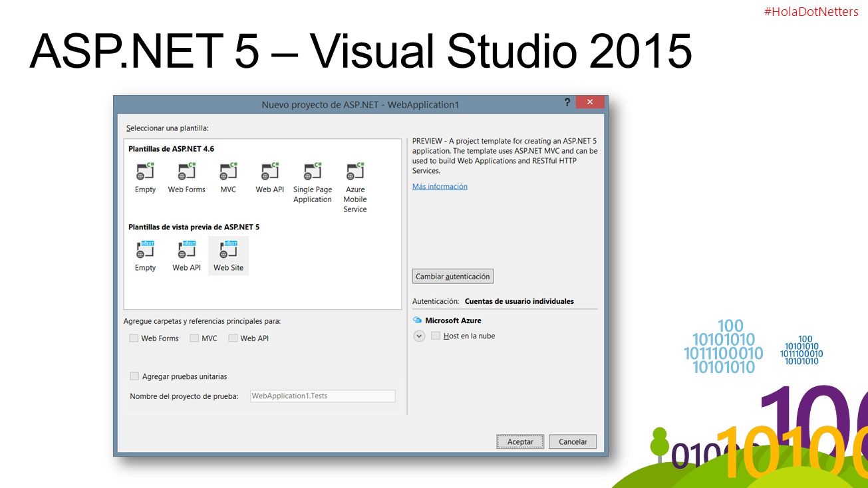868x488 pixels.
Task: Click the Cambiar autenticación button
Action: (453, 277)
